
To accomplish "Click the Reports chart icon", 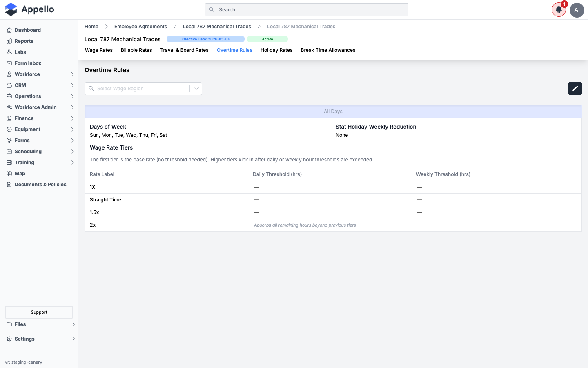I will [9, 41].
